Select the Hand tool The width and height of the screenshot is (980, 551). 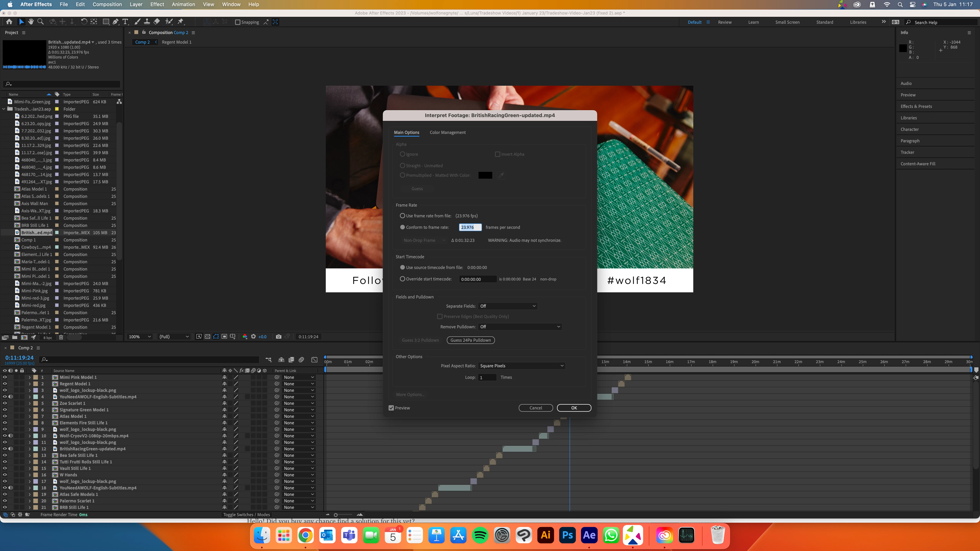pos(31,22)
